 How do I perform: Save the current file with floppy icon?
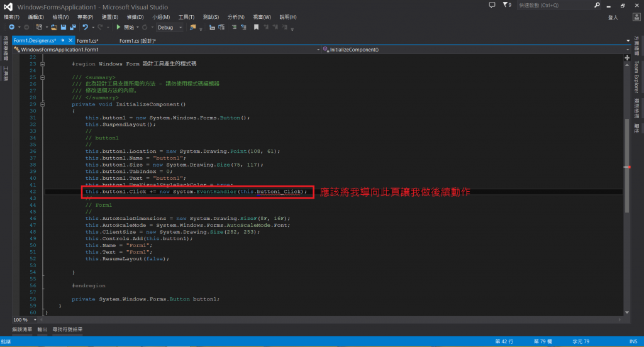64,27
